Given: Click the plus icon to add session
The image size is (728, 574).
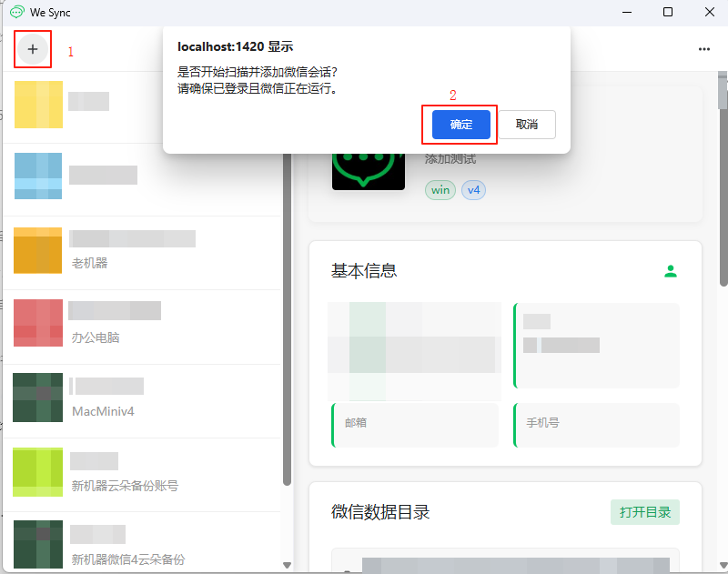Looking at the screenshot, I should [x=33, y=49].
